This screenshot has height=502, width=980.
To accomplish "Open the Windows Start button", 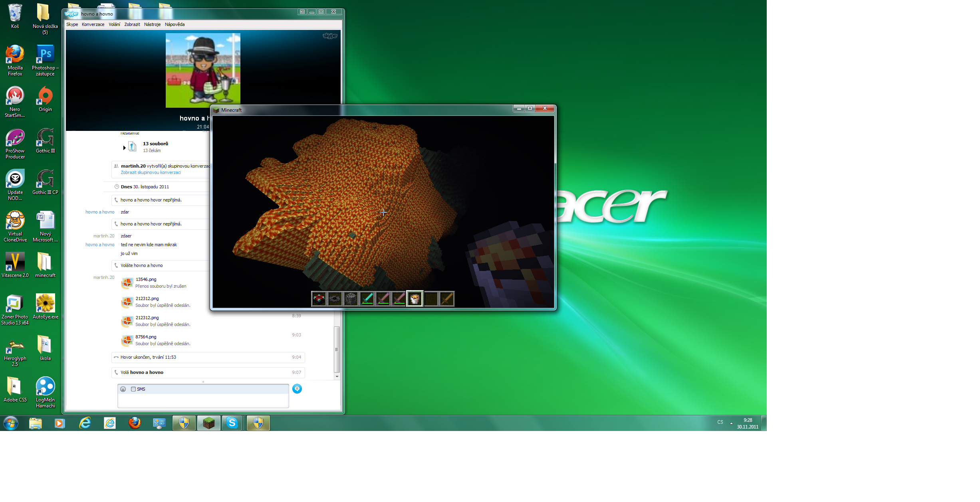I will 11,423.
